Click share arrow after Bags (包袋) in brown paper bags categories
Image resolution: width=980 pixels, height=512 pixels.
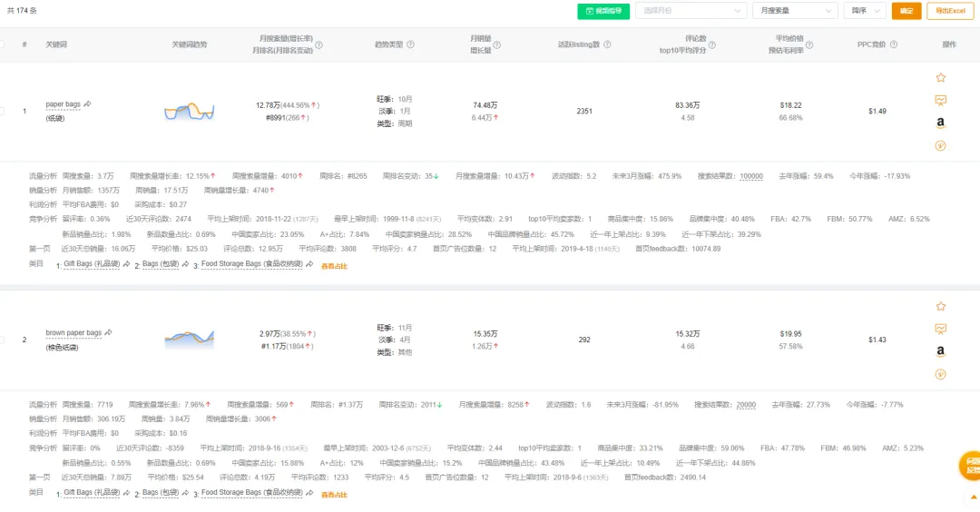186,493
